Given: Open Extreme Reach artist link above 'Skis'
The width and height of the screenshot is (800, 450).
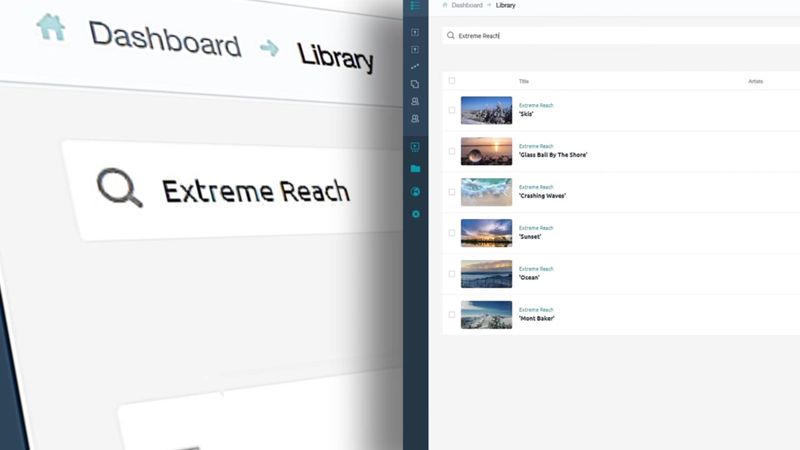Looking at the screenshot, I should pyautogui.click(x=536, y=106).
